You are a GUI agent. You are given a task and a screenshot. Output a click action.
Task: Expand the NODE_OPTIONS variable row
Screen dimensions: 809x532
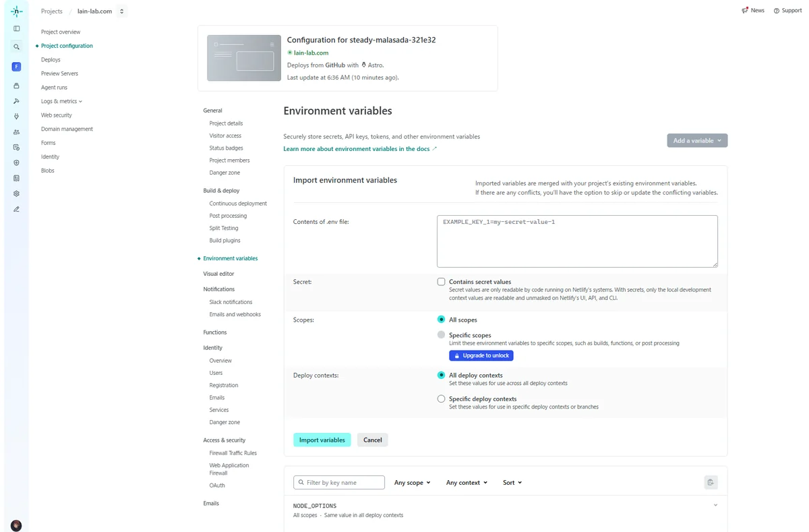715,506
